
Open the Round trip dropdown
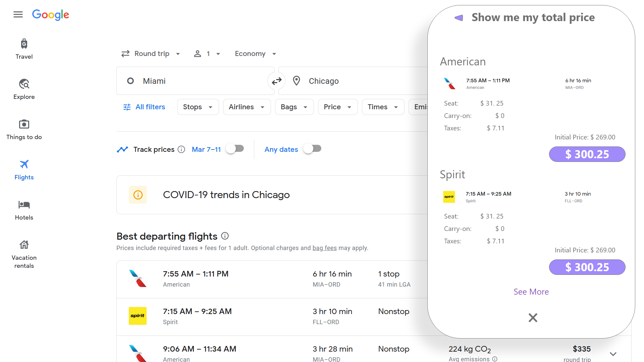[151, 54]
